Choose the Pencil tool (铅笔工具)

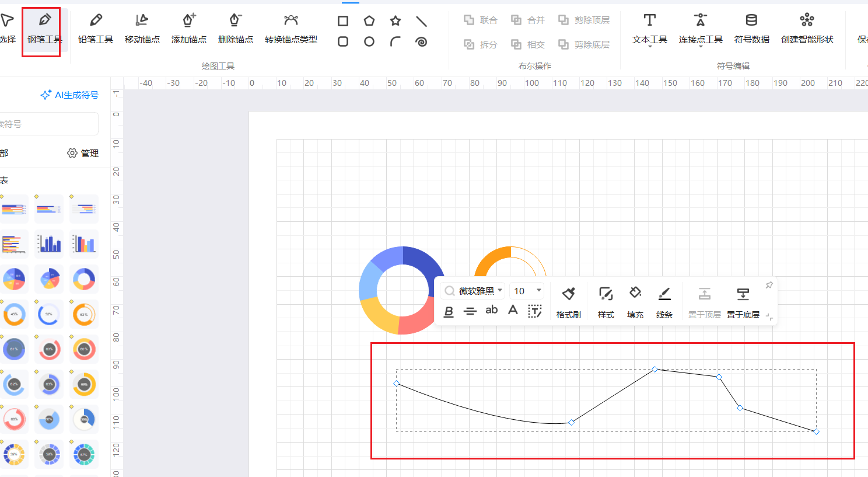tap(96, 29)
